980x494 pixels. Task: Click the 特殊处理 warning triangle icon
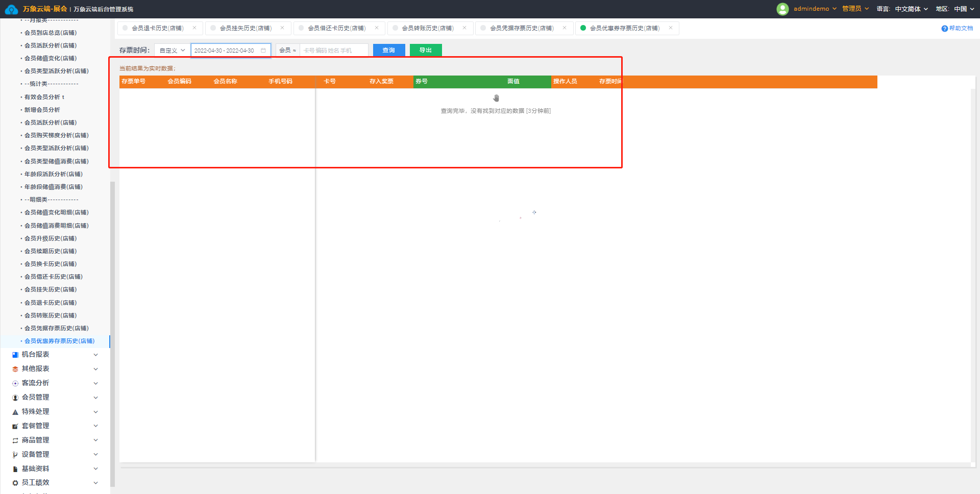tap(15, 412)
